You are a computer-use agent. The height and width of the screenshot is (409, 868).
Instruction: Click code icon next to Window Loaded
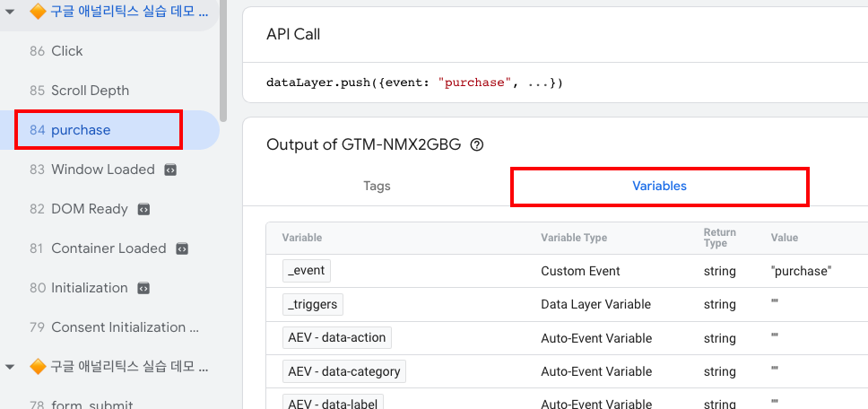[170, 170]
